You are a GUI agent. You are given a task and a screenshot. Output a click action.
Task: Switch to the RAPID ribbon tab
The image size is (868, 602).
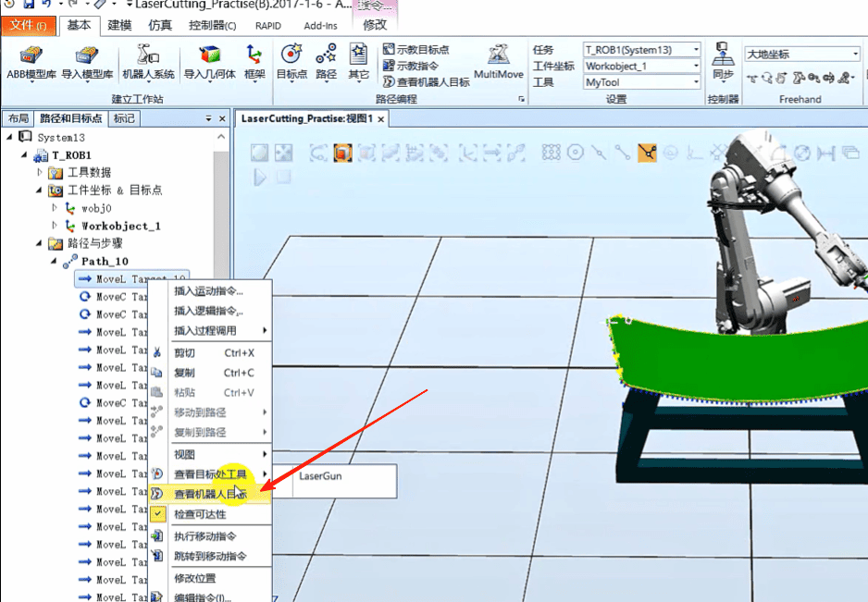coord(268,26)
